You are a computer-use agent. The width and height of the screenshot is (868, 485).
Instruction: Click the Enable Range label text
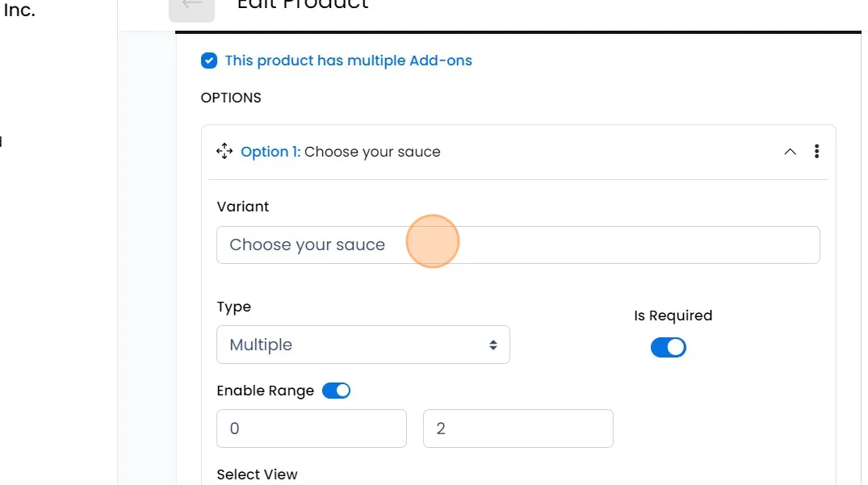[265, 391]
